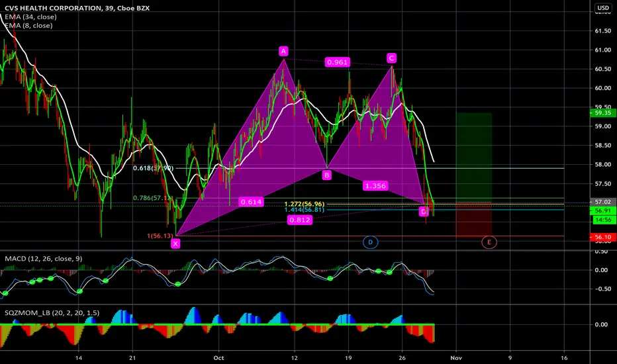Open the MACD (12, 26, close, 9) indicator label
Image resolution: width=617 pixels, height=364 pixels.
43,259
